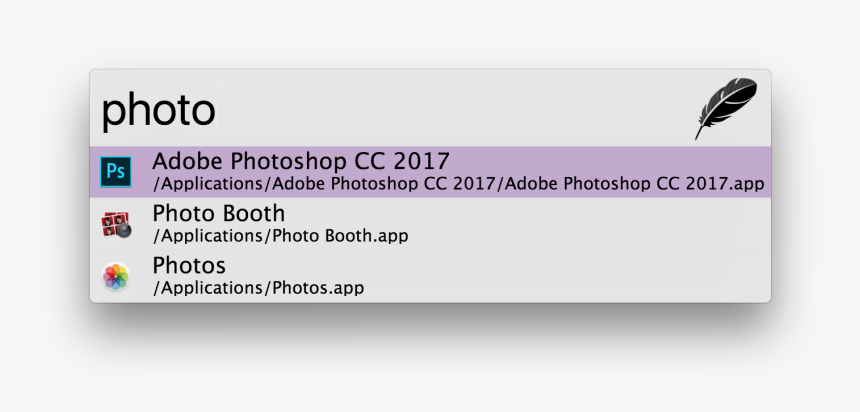Click the /Applications/Photos.app path text
Viewport: 860px width, 412px height.
tap(258, 287)
